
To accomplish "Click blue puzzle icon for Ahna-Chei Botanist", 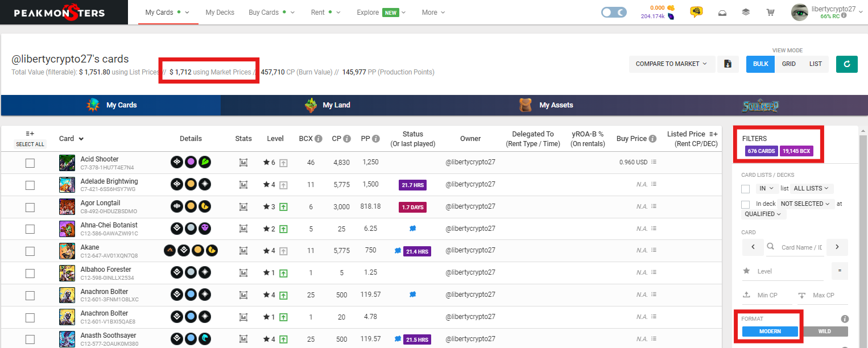I will point(413,229).
